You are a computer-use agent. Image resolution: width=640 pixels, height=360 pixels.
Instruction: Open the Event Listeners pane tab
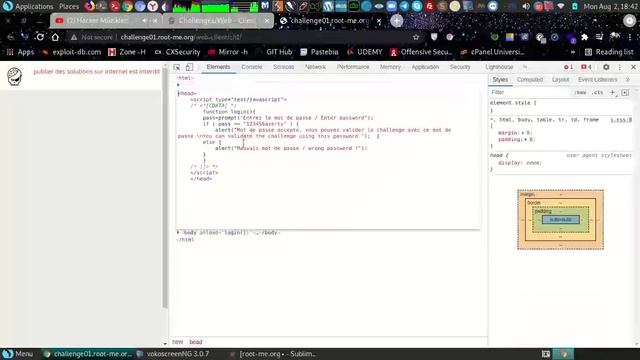tap(598, 80)
